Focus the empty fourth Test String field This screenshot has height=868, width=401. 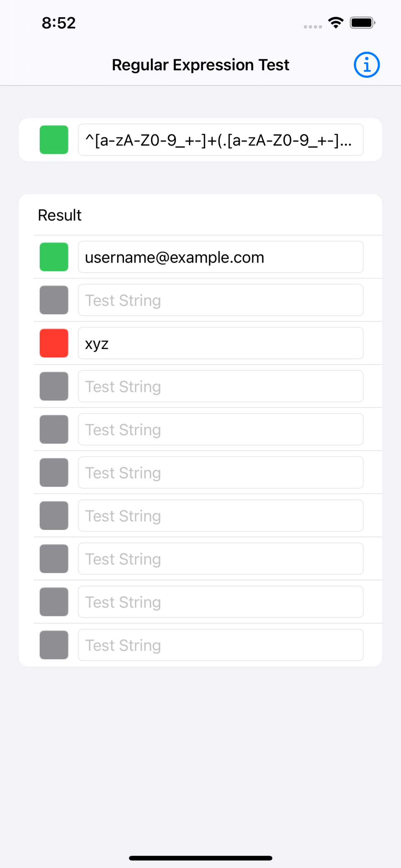coord(220,386)
